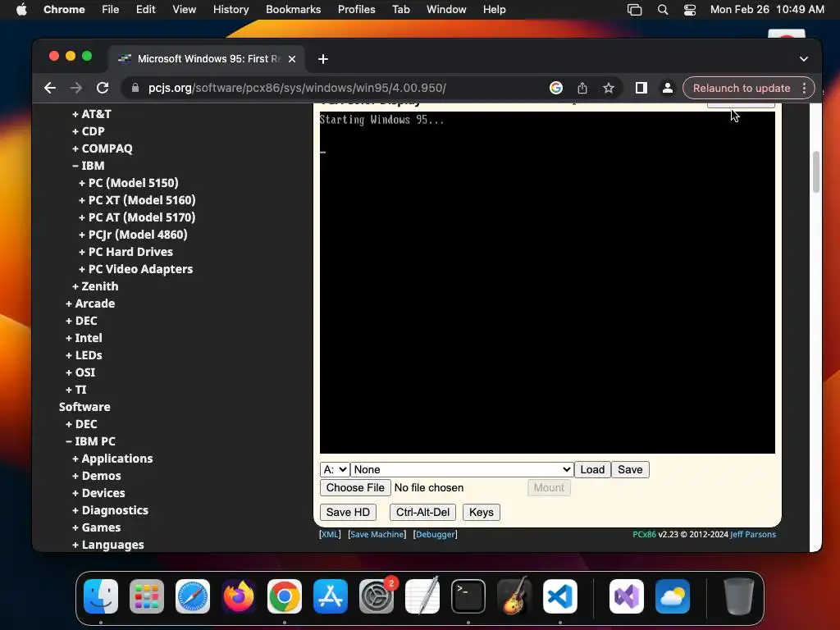840x630 pixels.
Task: Open Spotlight search in menu bar
Action: (663, 10)
